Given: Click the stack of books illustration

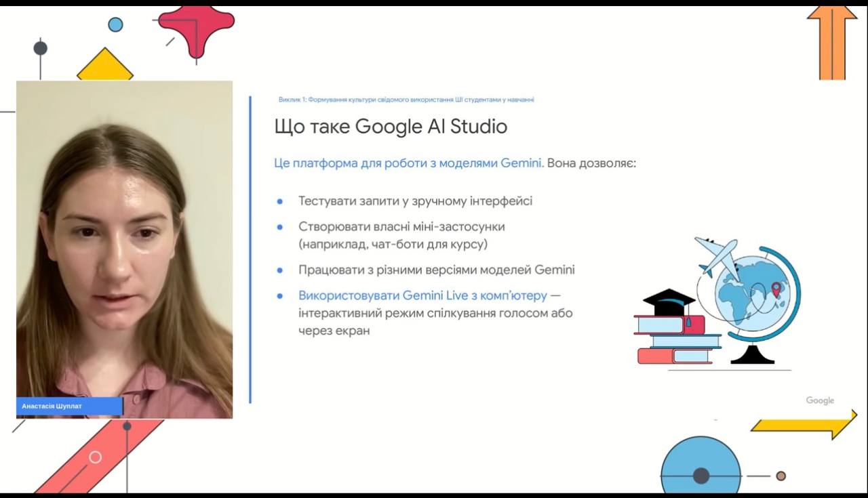Looking at the screenshot, I should [x=678, y=340].
